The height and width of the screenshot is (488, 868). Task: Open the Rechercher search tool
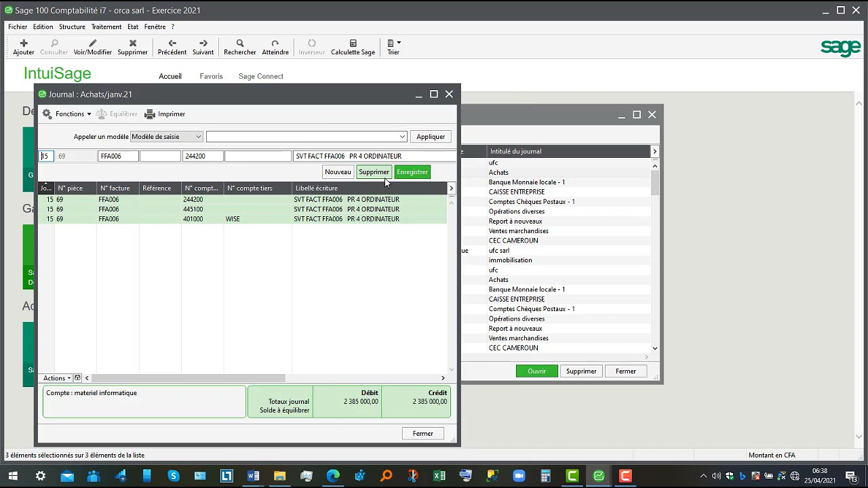(240, 47)
